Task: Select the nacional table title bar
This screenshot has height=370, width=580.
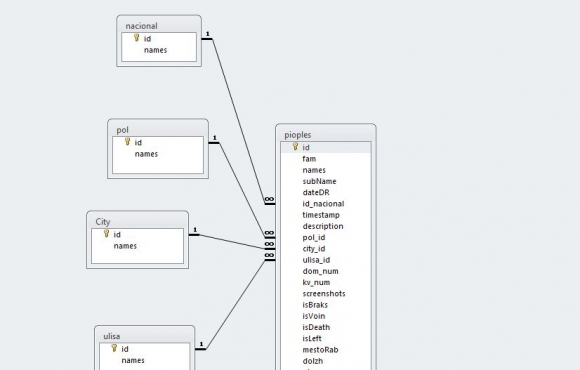Action: pyautogui.click(x=159, y=26)
